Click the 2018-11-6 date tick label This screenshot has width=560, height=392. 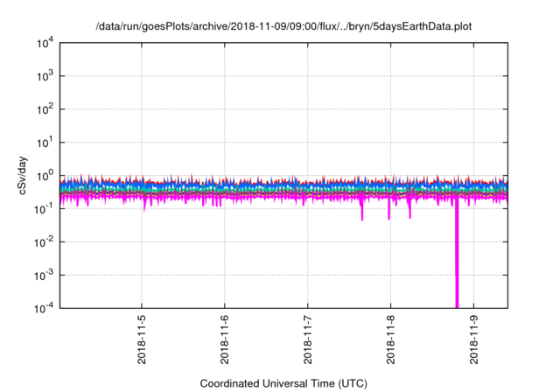tap(225, 339)
